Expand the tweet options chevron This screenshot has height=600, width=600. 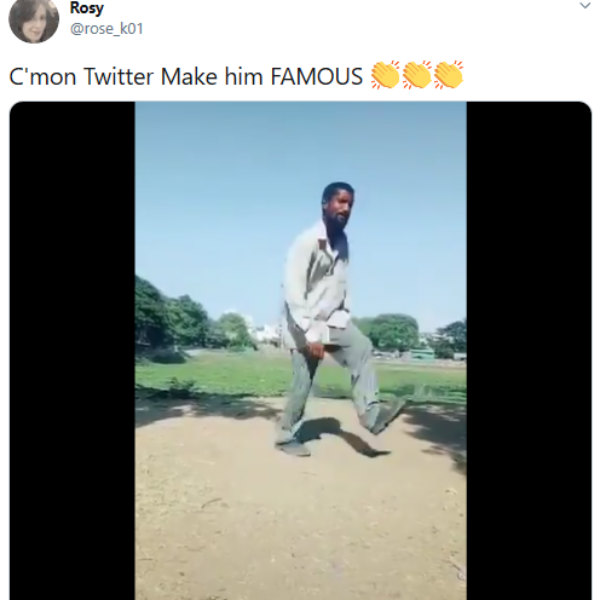(585, 6)
